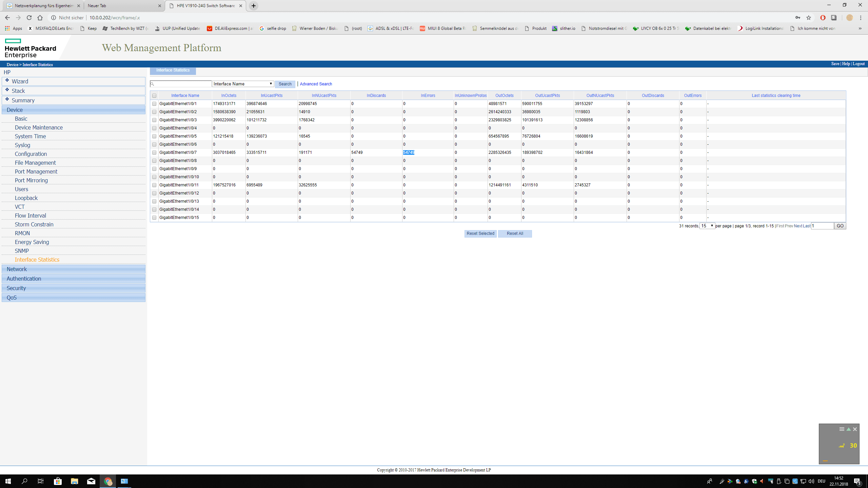Open the Interface Name search dropdown
Screen dimensions: 868x488
pyautogui.click(x=243, y=84)
